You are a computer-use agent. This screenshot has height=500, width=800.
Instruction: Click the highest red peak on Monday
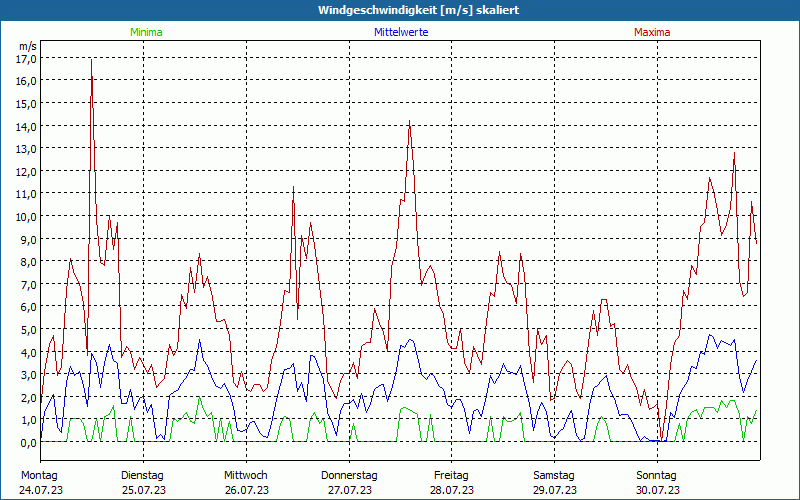click(x=91, y=59)
